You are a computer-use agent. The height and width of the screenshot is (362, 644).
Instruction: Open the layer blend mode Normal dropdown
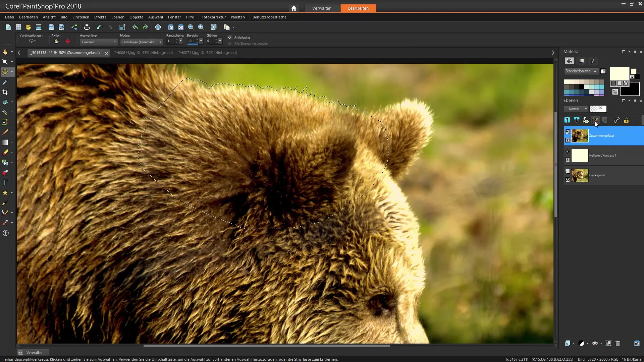576,109
